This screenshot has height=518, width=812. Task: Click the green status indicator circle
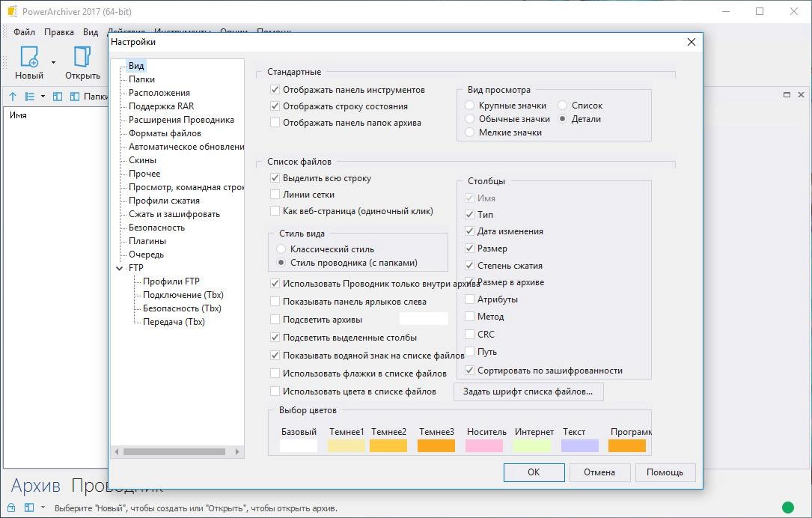click(787, 508)
